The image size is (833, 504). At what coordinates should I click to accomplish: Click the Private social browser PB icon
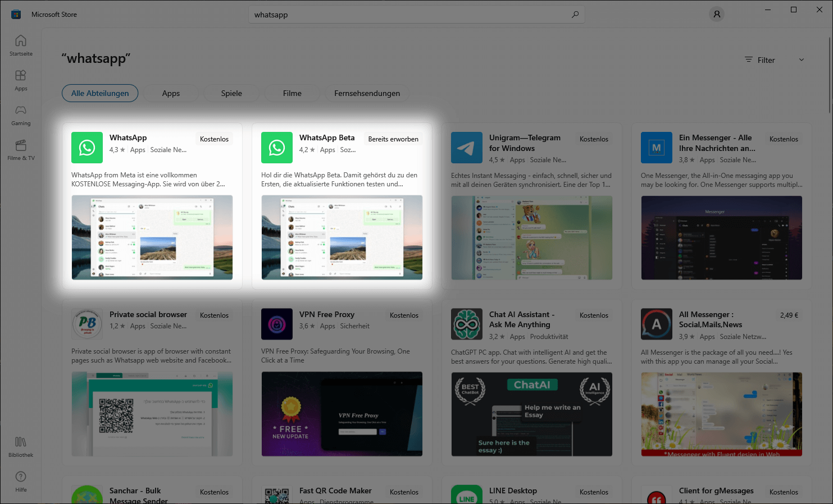87,324
